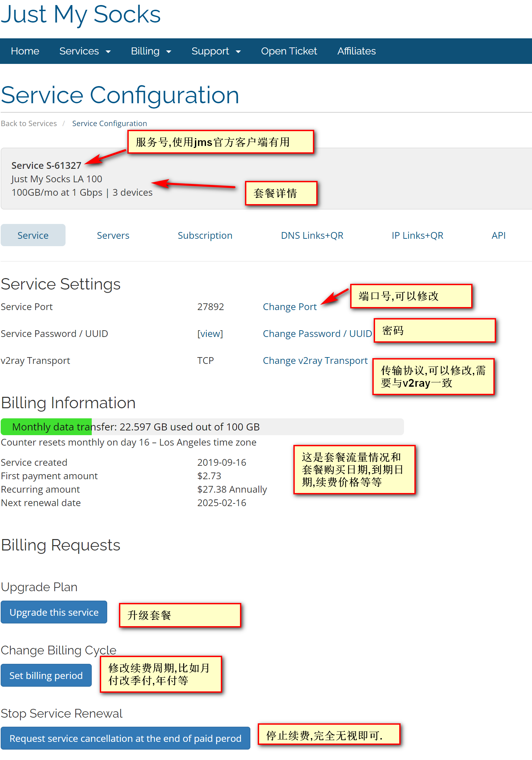
Task: Click the v2ray Transport label
Action: click(36, 360)
